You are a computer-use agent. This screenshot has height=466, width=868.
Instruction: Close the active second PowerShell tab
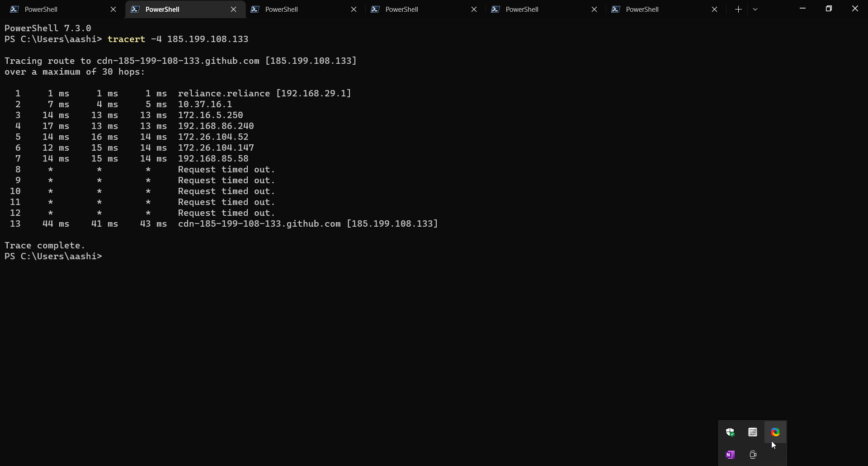[233, 9]
